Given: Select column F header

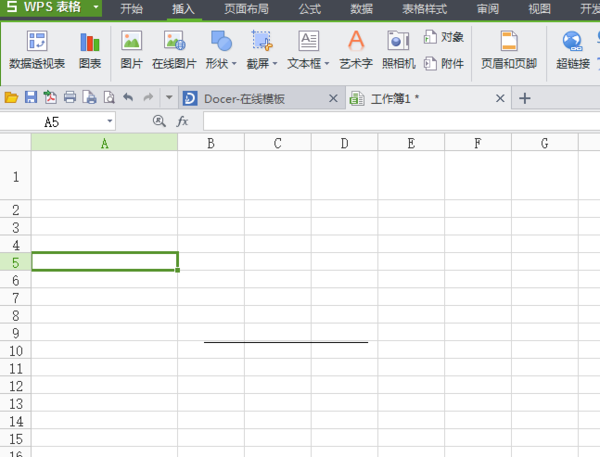Looking at the screenshot, I should pos(478,142).
